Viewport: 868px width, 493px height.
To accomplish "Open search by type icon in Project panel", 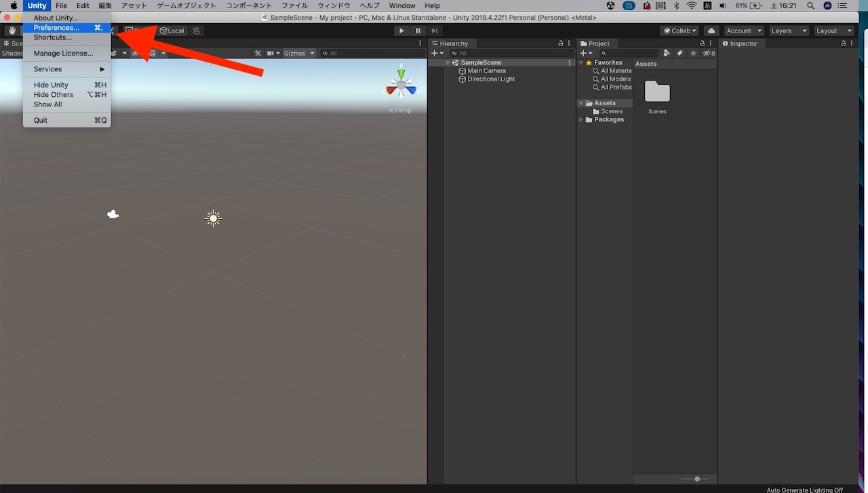I will tap(667, 53).
